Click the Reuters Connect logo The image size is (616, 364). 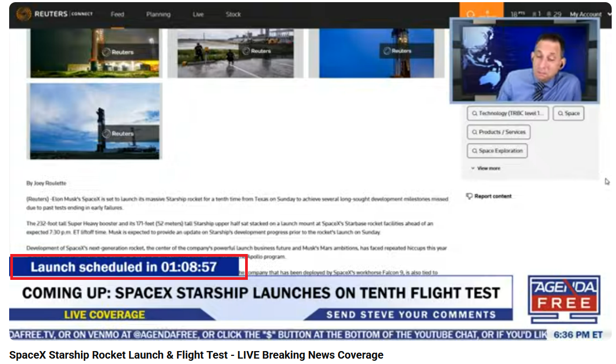(54, 14)
